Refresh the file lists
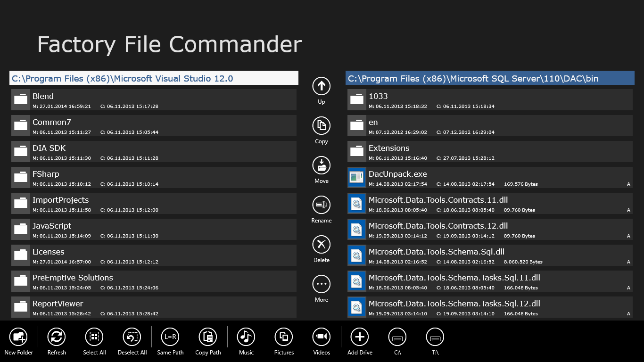Image resolution: width=644 pixels, height=362 pixels. point(57,337)
